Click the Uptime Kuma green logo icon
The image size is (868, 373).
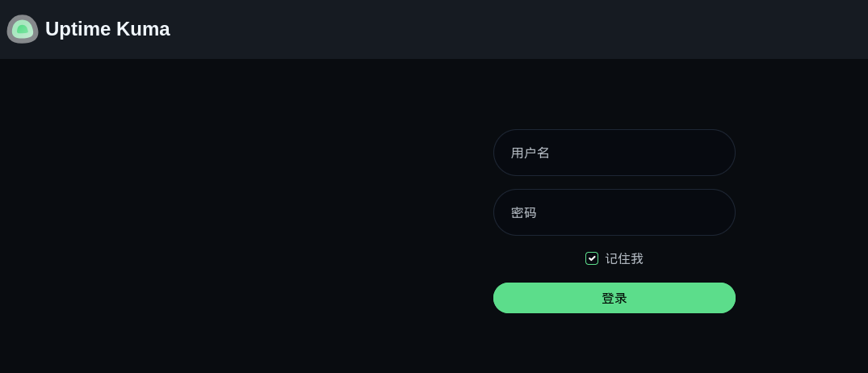coord(22,29)
